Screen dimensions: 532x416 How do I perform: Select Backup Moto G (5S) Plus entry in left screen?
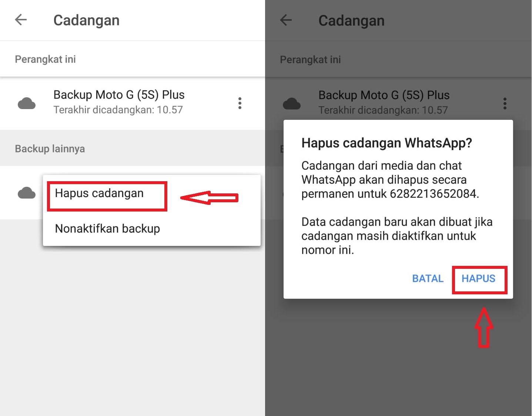point(133,103)
